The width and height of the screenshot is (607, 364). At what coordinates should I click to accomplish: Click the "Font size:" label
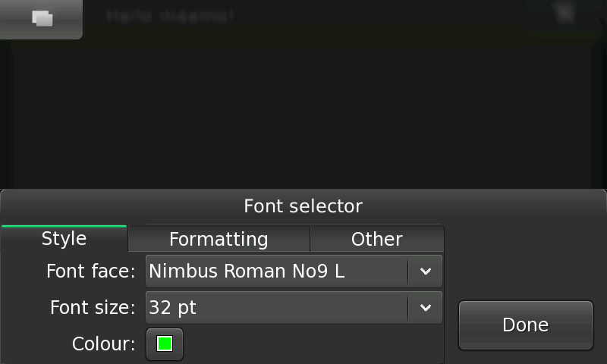tap(93, 308)
